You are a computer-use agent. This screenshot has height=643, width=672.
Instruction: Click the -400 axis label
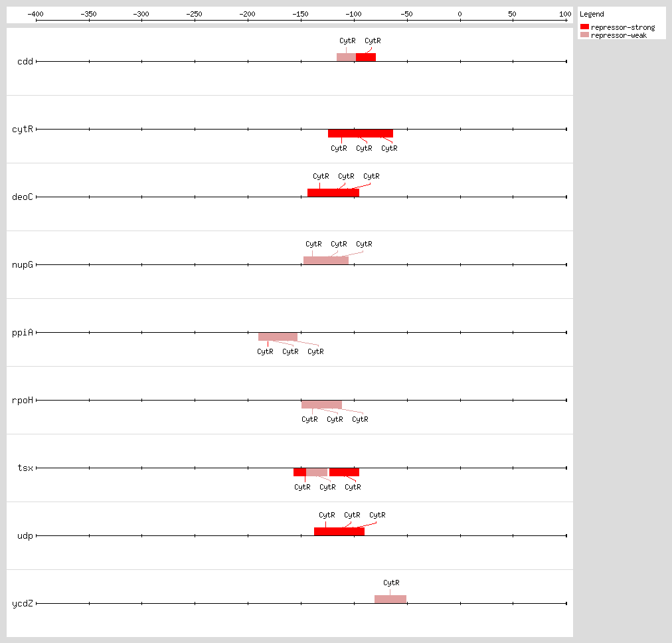[36, 14]
